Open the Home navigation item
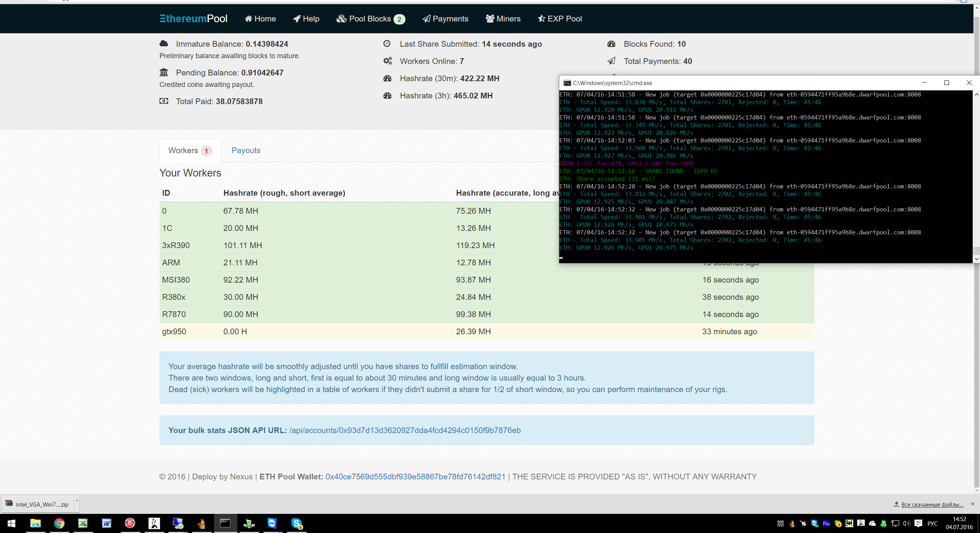This screenshot has width=980, height=533. click(260, 19)
